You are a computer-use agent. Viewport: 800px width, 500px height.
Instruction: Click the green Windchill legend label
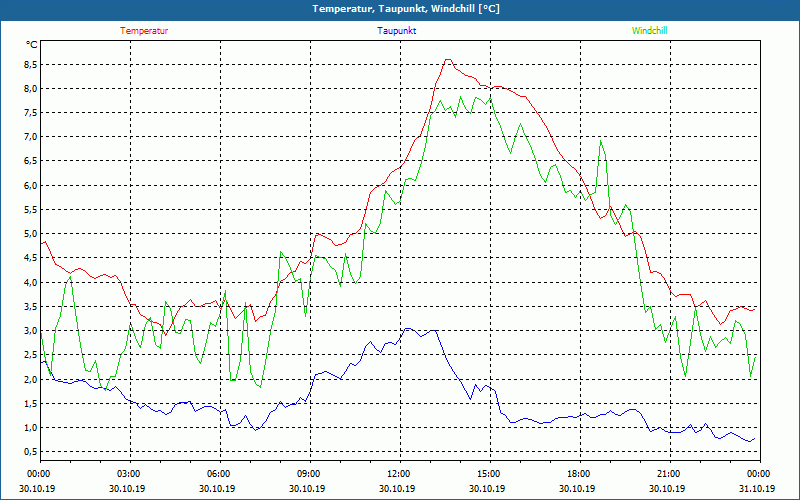click(x=649, y=31)
